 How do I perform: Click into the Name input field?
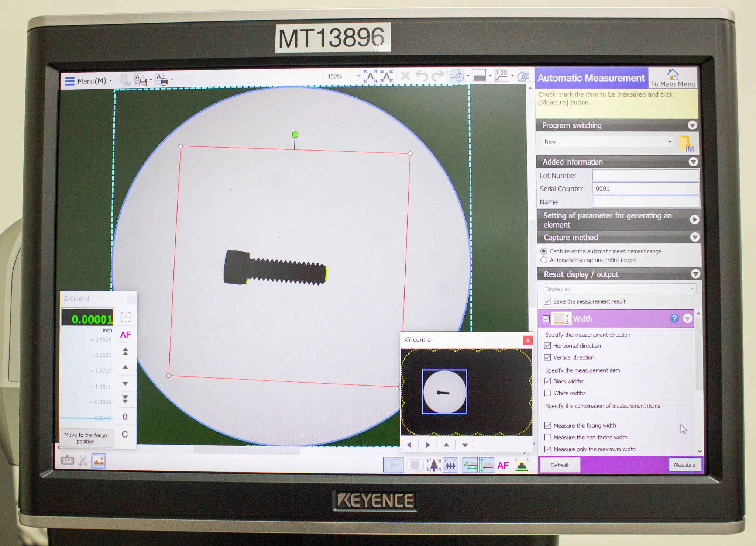click(x=646, y=202)
